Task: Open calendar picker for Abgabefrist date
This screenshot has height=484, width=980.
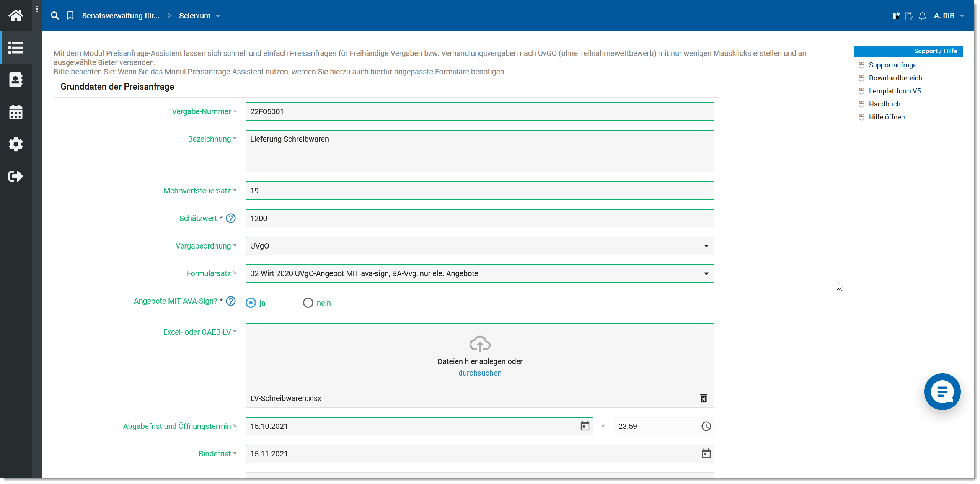Action: coord(585,426)
